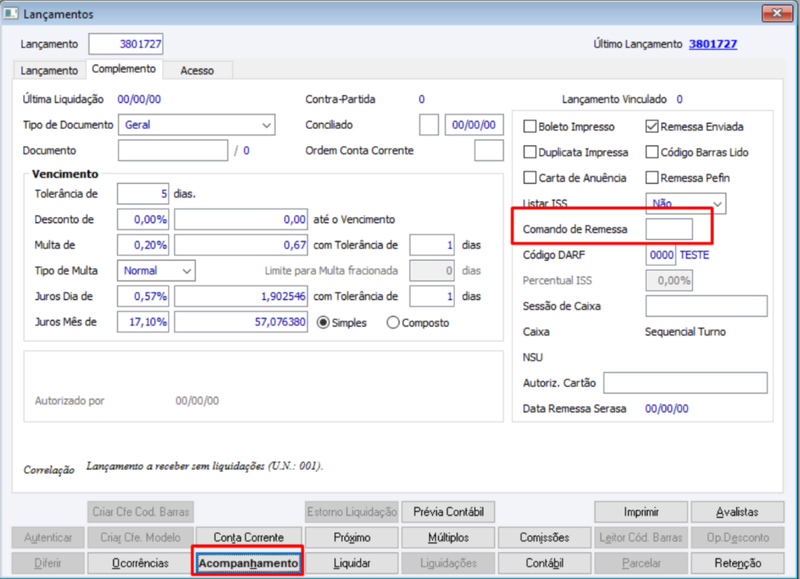Focus the Comando de Remessa field
This screenshot has height=579, width=800.
(669, 229)
